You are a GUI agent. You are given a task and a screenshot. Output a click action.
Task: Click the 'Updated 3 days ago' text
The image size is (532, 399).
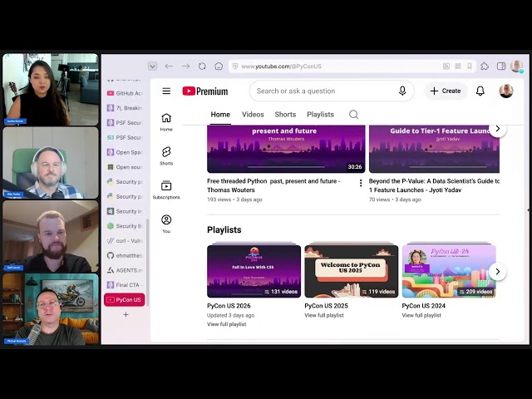click(230, 315)
